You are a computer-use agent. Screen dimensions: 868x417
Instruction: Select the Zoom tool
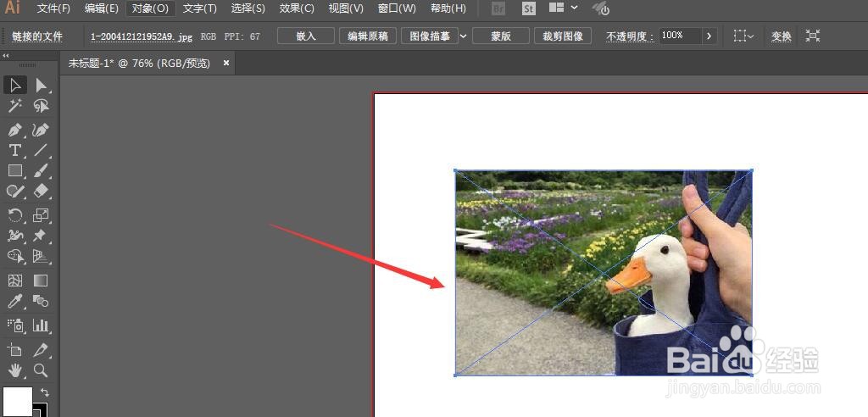point(41,370)
